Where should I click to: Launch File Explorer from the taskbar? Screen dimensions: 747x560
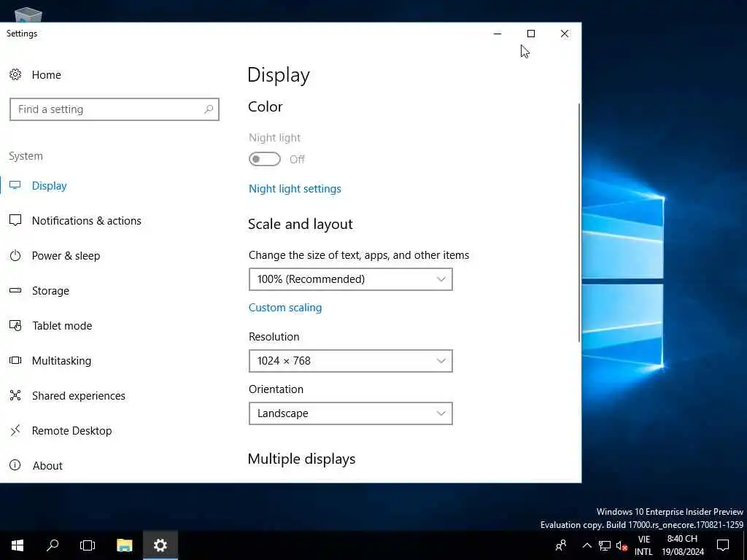(124, 545)
